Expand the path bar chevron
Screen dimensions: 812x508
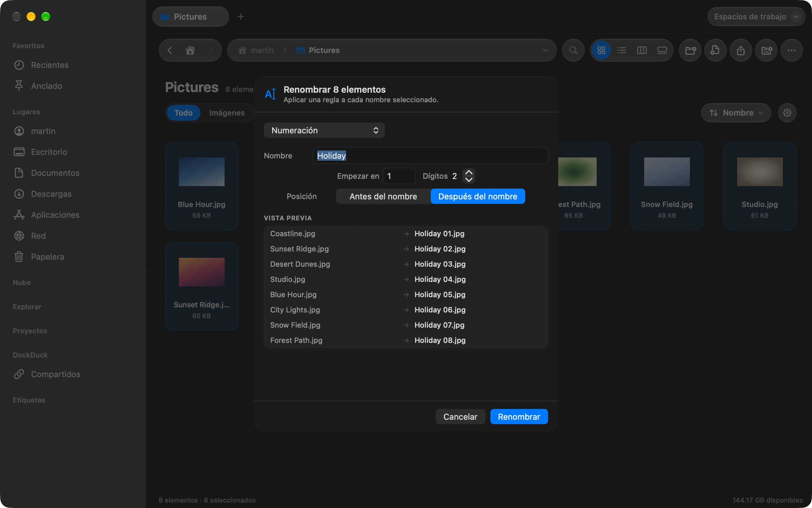pyautogui.click(x=545, y=50)
